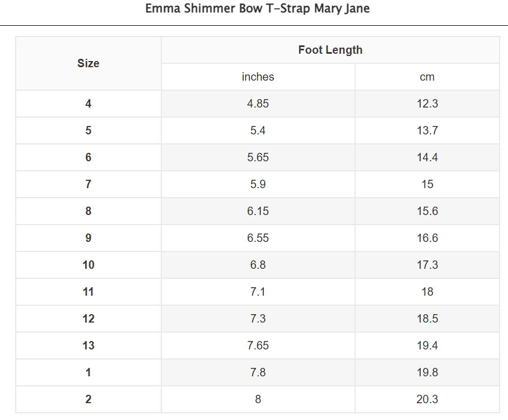Click the 8 inches cell for size 2

(258, 400)
